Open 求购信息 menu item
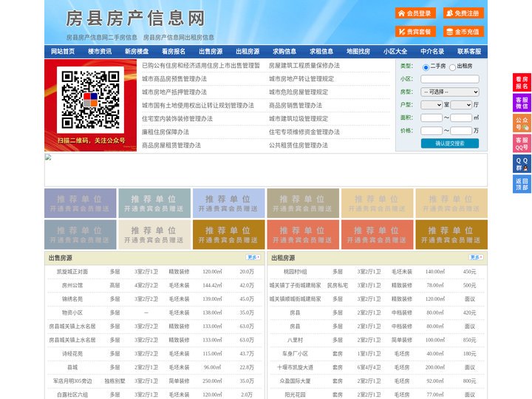Image resolution: width=532 pixels, height=399 pixels. [284, 52]
